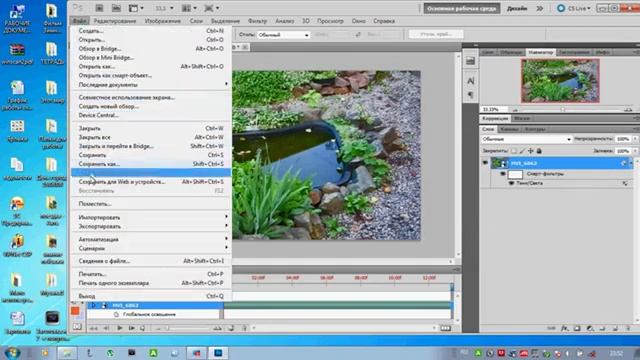
Task: Switch to the Контуры tab
Action: pyautogui.click(x=534, y=129)
